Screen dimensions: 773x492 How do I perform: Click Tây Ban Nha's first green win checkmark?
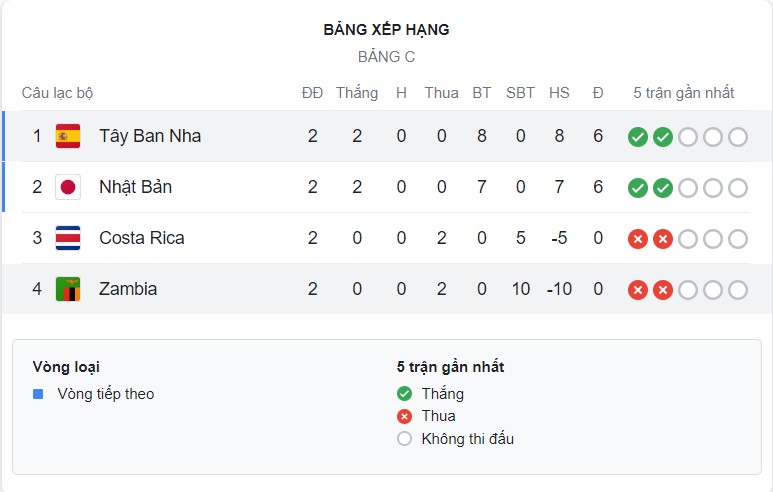click(x=637, y=137)
